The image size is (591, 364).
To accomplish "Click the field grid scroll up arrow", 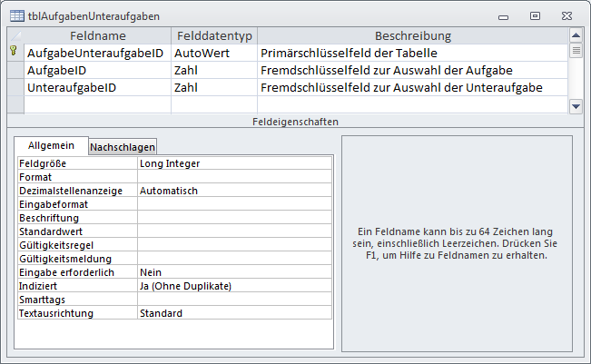I will (576, 35).
